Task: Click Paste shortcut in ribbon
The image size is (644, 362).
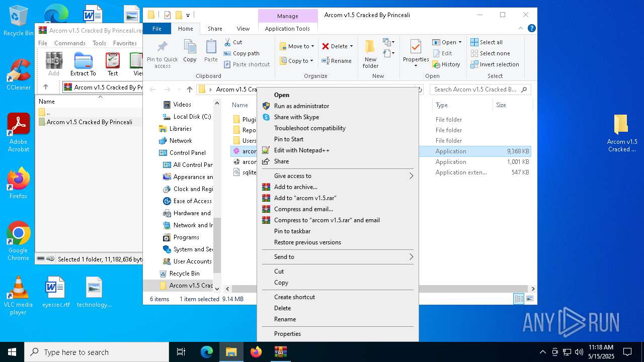Action: 247,64
